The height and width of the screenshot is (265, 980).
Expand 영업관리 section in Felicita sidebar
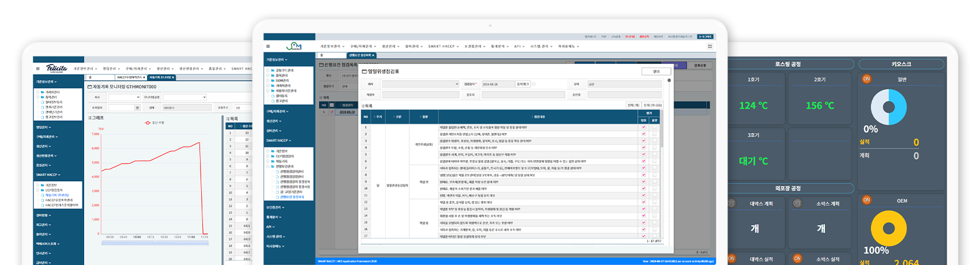pyautogui.click(x=44, y=127)
